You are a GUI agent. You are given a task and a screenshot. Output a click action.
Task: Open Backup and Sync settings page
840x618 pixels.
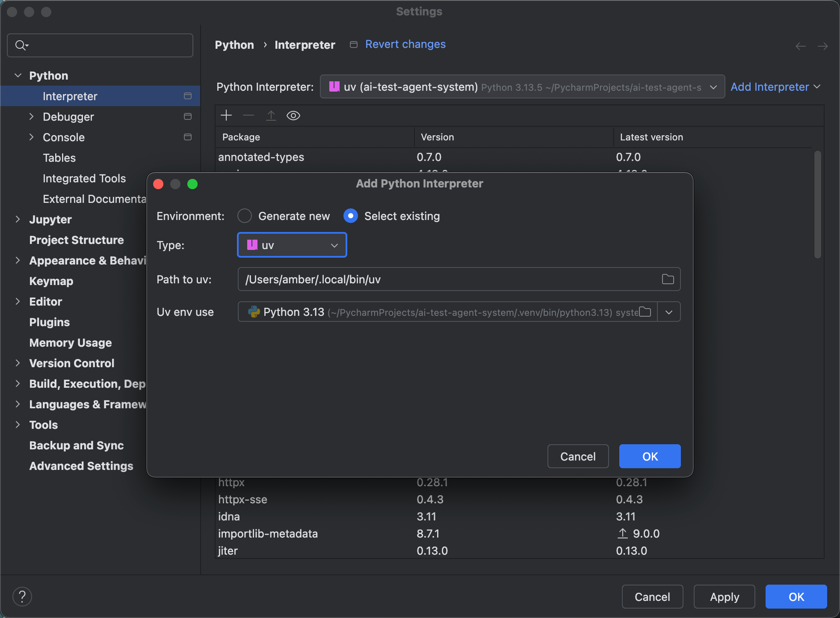pyautogui.click(x=77, y=446)
